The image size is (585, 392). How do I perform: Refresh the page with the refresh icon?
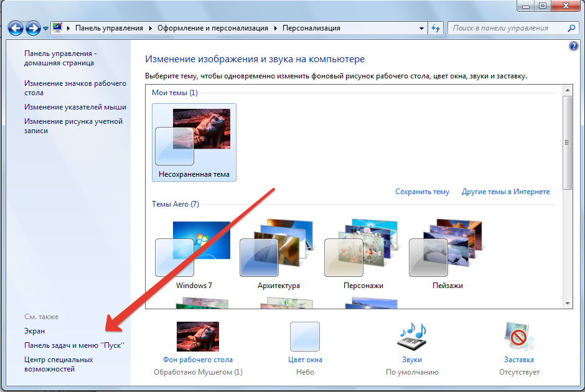[x=436, y=29]
